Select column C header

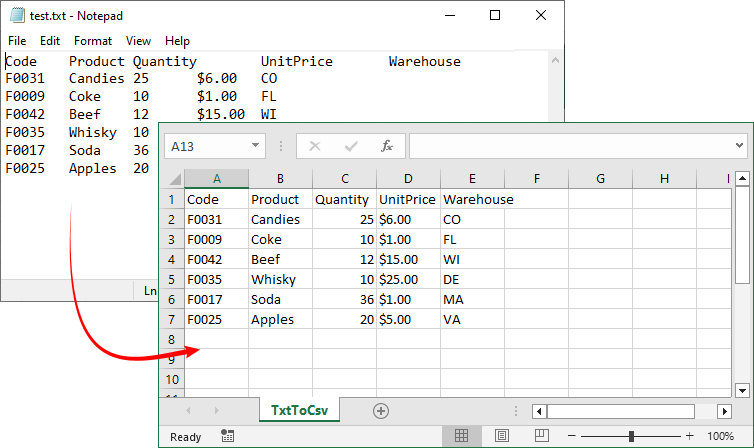(x=345, y=179)
